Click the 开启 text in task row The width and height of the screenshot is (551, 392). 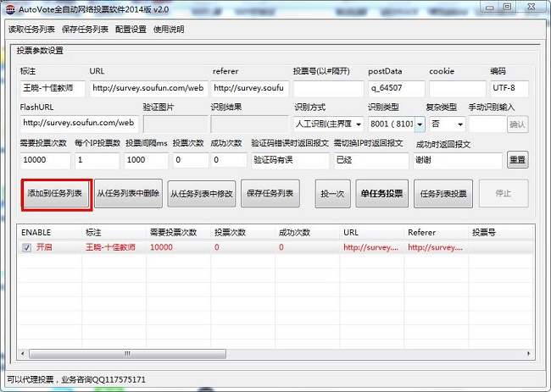pyautogui.click(x=44, y=247)
